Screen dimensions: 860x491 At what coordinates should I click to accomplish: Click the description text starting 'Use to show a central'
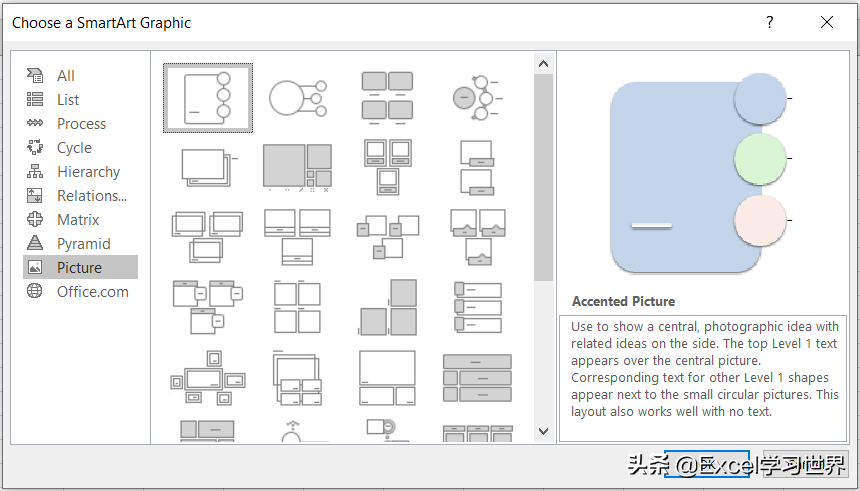tap(705, 369)
